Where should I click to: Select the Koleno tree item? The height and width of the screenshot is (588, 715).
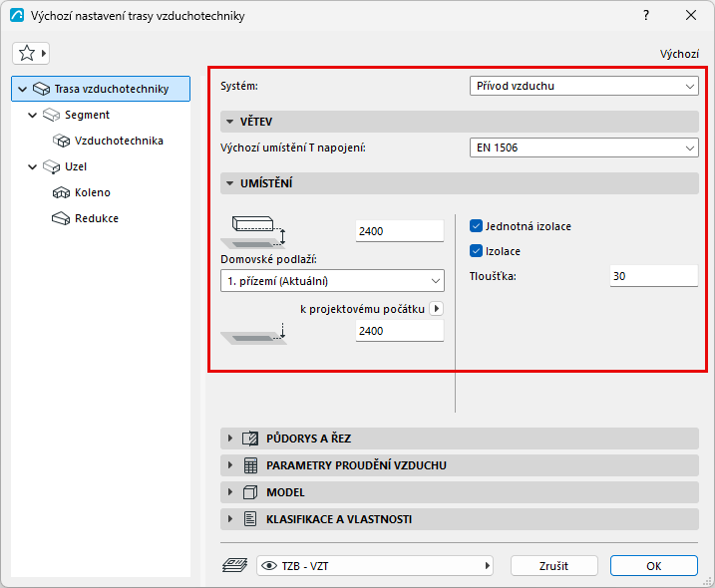[92, 192]
